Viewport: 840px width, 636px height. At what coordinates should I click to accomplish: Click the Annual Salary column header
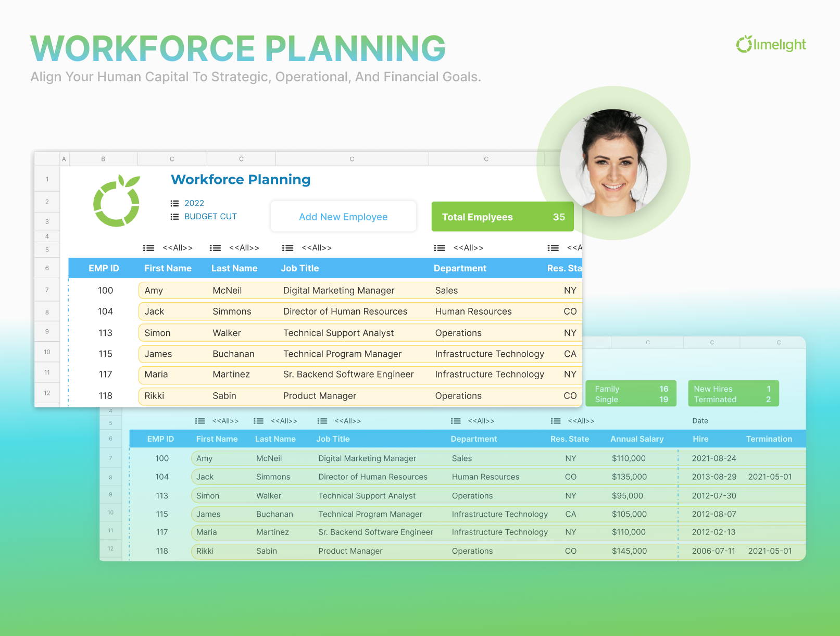(x=637, y=439)
